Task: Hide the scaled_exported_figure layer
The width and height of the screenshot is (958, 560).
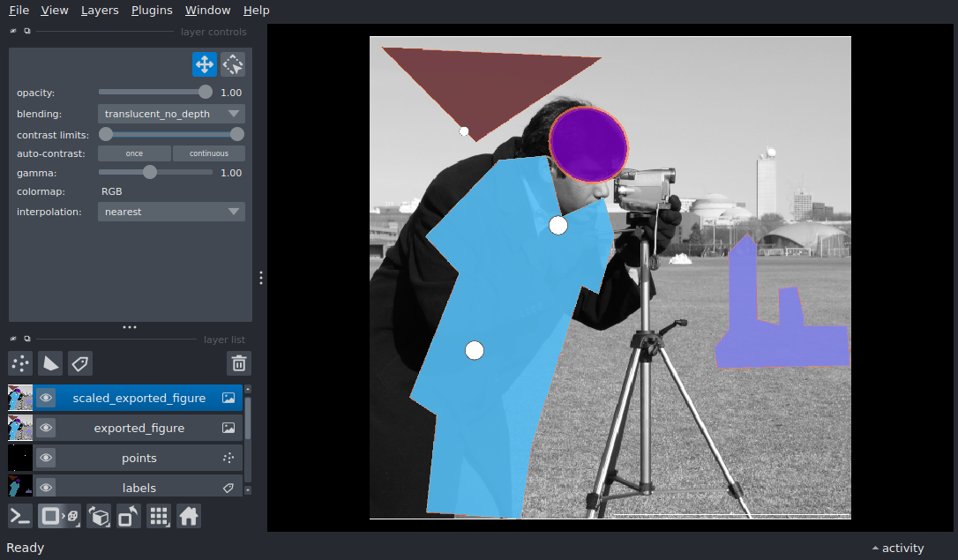Action: tap(46, 398)
